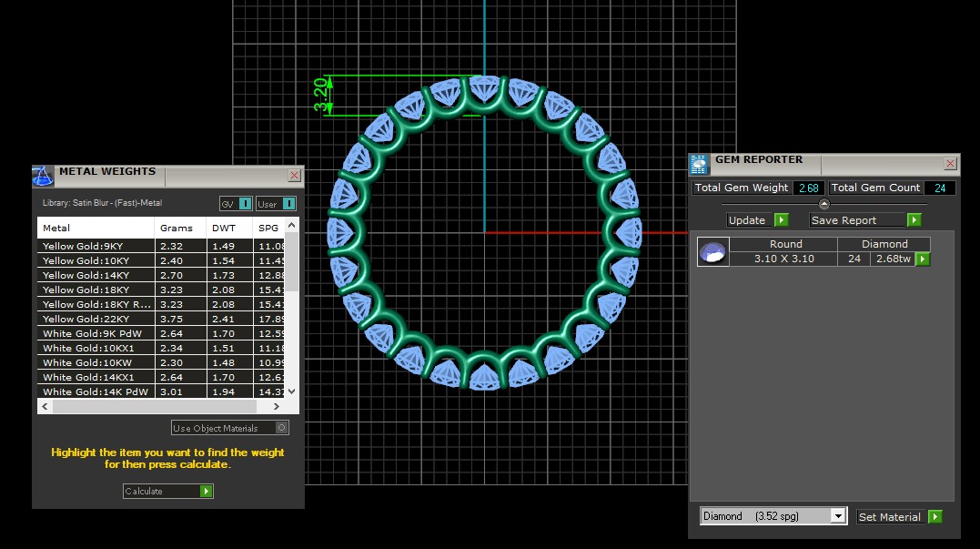The height and width of the screenshot is (549, 980).
Task: Click the Diamond material cell in gem row
Action: [x=884, y=244]
